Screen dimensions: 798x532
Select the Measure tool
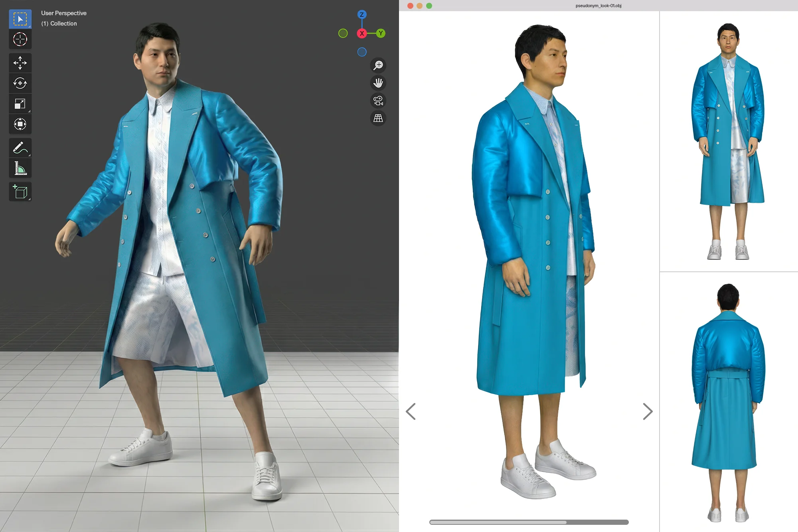pyautogui.click(x=20, y=168)
